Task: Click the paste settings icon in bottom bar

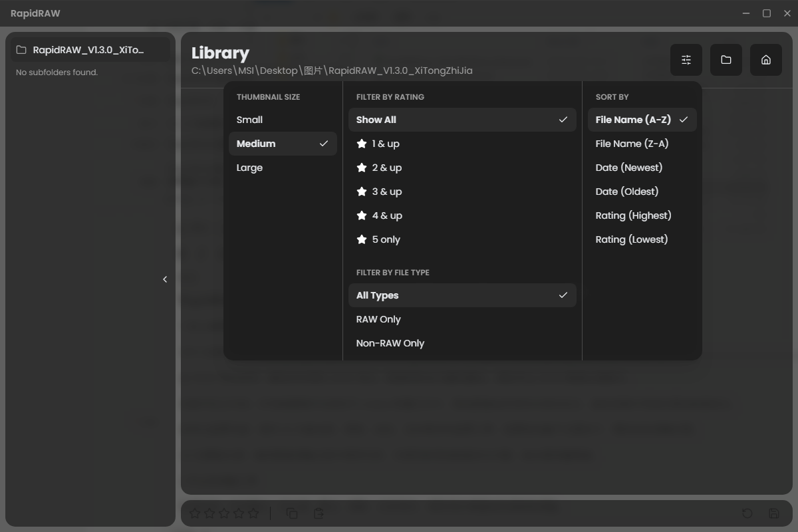Action: point(319,513)
